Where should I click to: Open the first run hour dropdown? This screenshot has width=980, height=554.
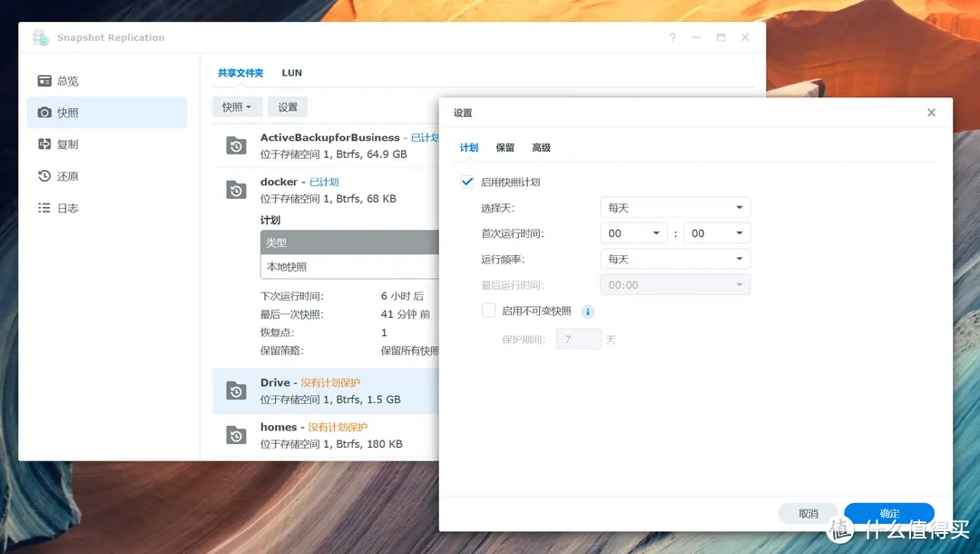tap(632, 232)
